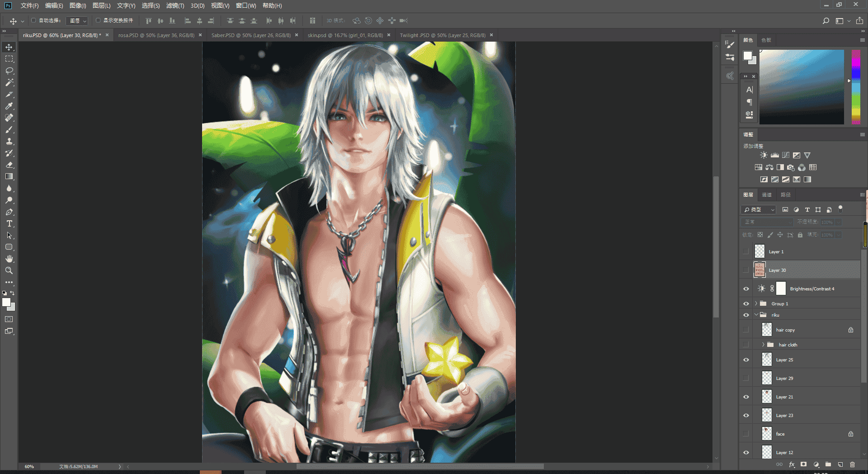
Task: Open the Filter menu
Action: point(175,5)
